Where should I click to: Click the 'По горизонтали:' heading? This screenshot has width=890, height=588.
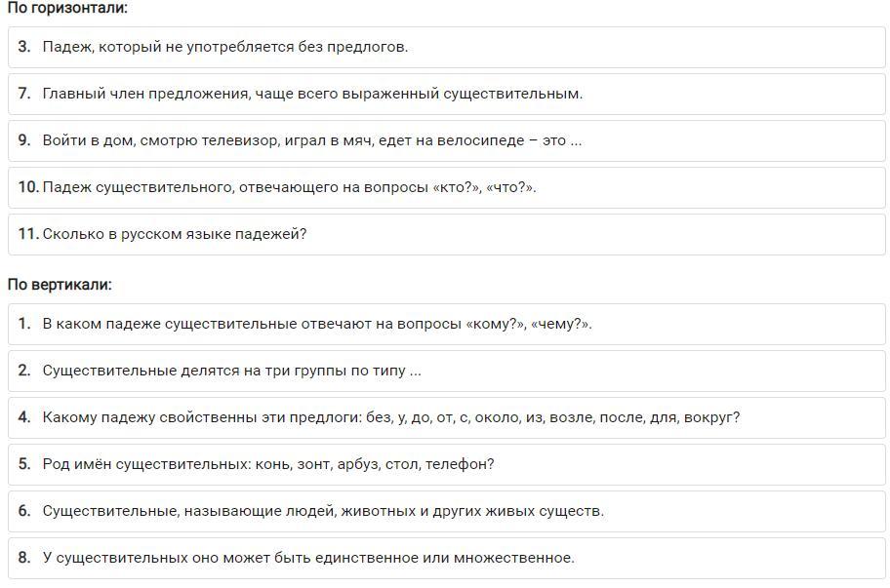click(x=67, y=8)
